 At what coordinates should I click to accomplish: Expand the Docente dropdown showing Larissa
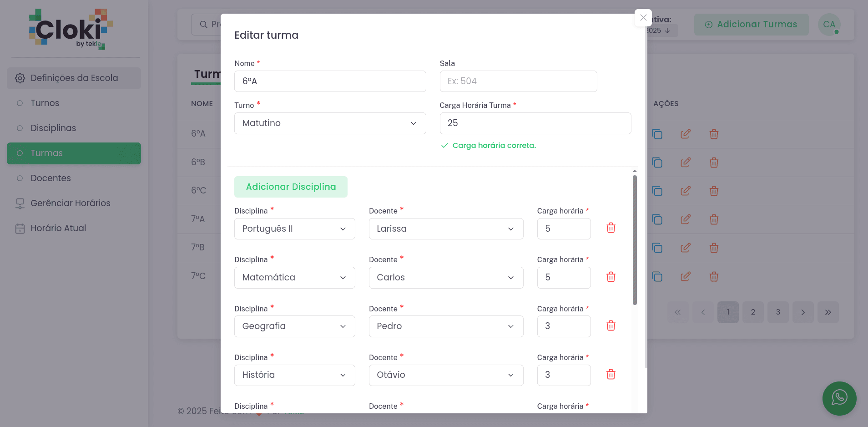445,229
